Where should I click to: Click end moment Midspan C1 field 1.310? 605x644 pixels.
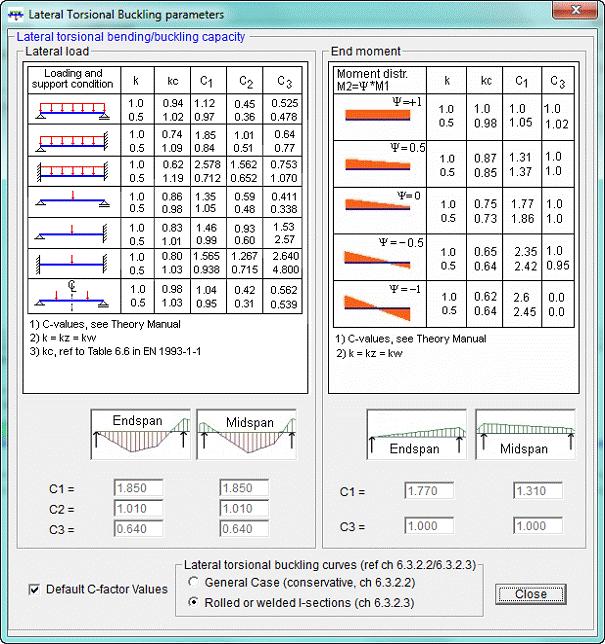click(x=538, y=491)
